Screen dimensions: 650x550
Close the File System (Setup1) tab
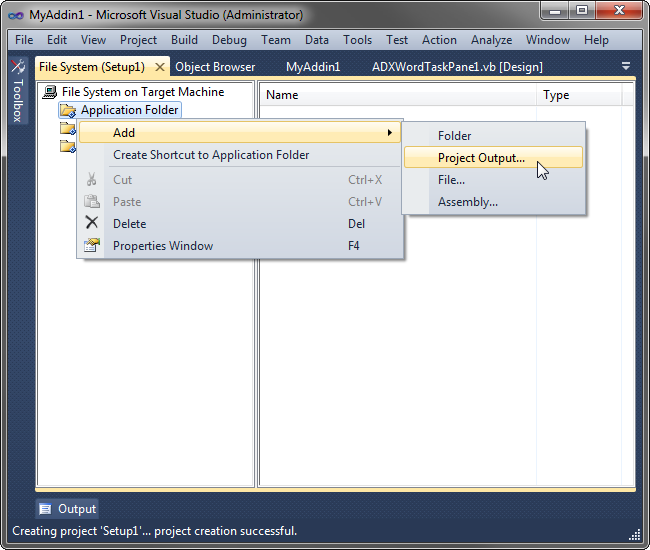(x=160, y=67)
